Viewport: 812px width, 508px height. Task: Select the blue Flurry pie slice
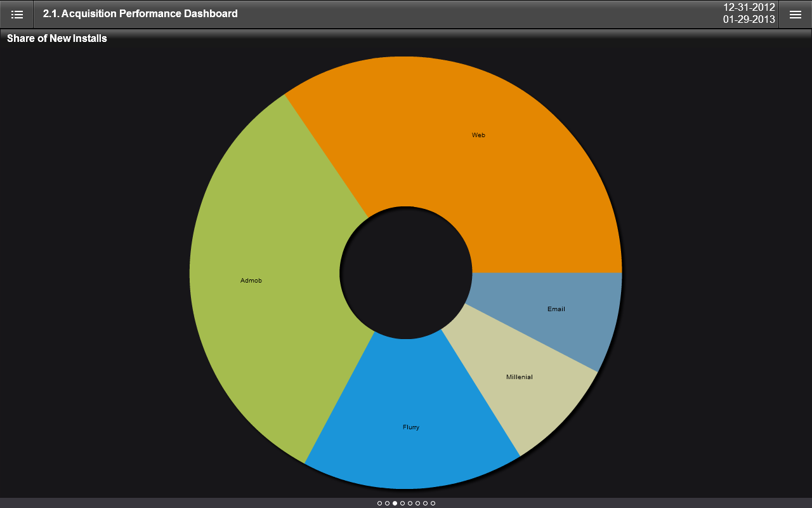pyautogui.click(x=411, y=427)
